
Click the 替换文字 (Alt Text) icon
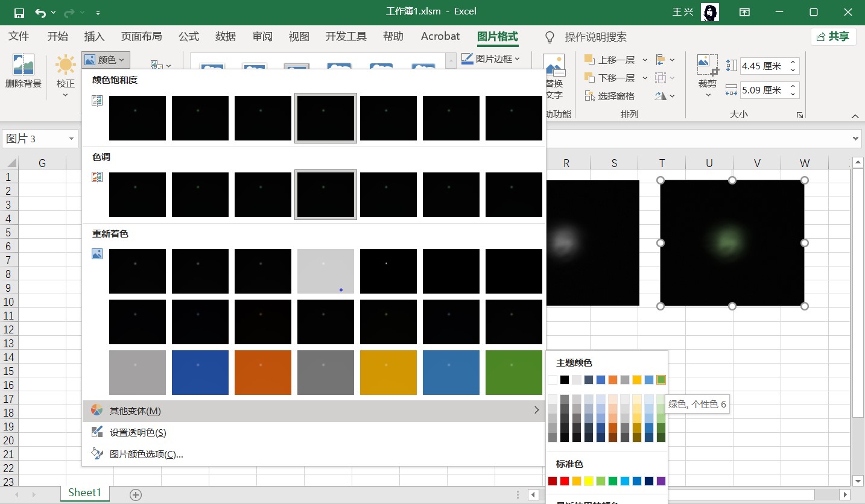pos(553,66)
